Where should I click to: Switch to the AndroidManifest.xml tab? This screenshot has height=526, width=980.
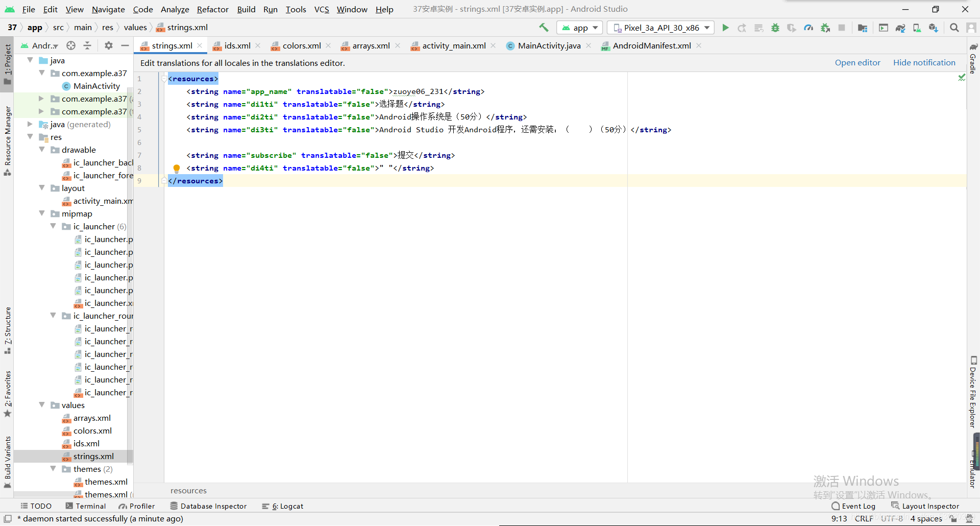click(652, 45)
